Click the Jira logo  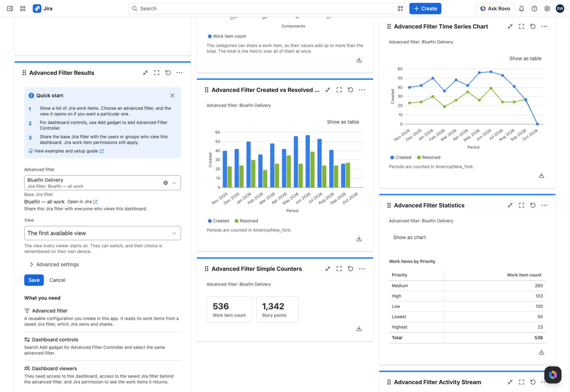click(x=43, y=9)
